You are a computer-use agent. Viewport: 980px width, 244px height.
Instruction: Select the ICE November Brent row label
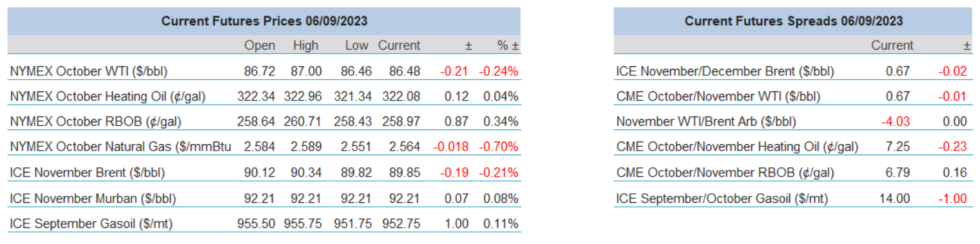point(88,172)
